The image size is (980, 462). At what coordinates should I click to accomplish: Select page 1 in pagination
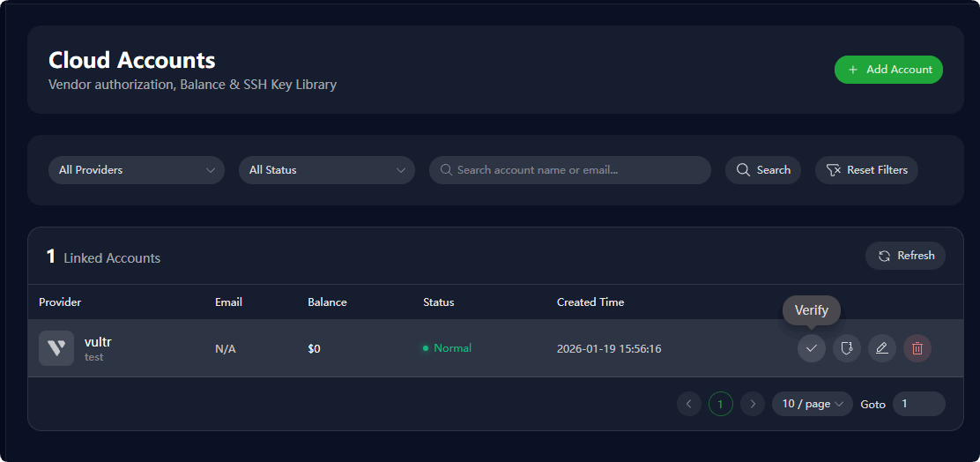(x=721, y=404)
